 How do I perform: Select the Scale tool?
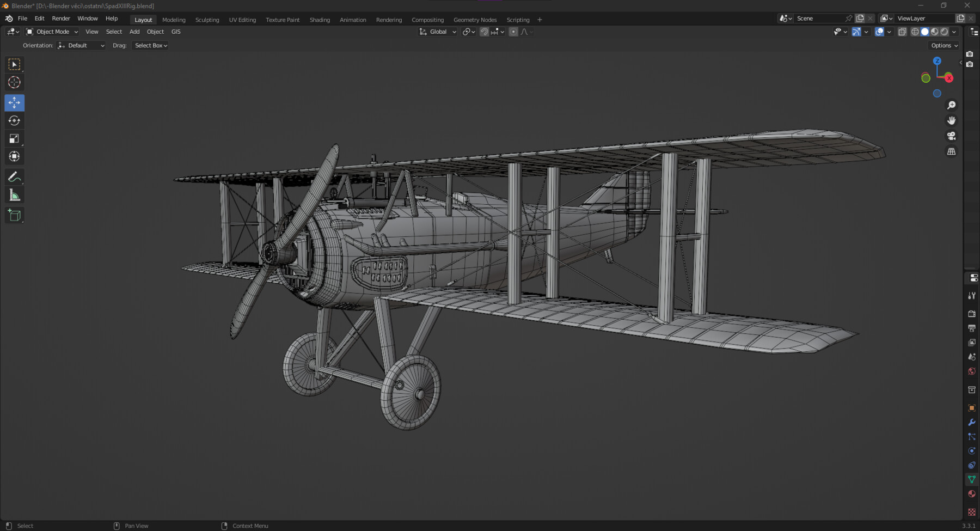(x=14, y=138)
